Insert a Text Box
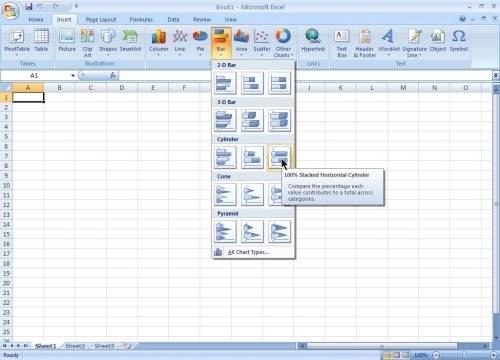Image resolution: width=500 pixels, height=360 pixels. click(x=342, y=43)
